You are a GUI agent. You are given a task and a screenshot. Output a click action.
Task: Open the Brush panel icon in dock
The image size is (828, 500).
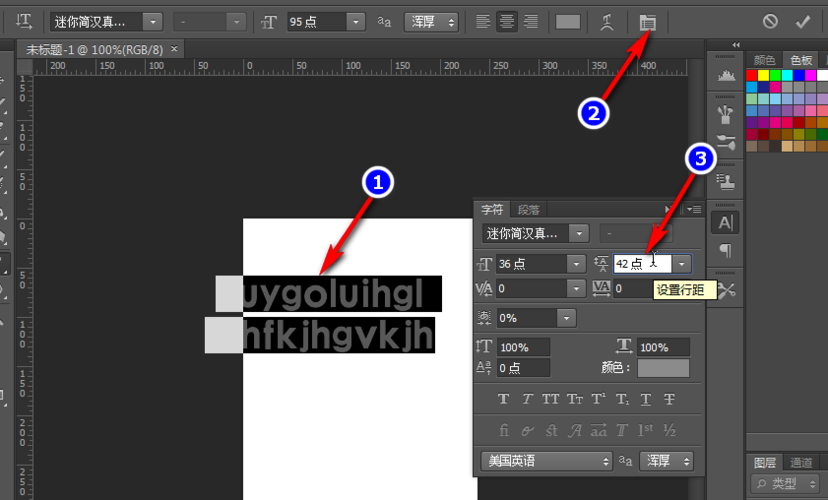[726, 141]
